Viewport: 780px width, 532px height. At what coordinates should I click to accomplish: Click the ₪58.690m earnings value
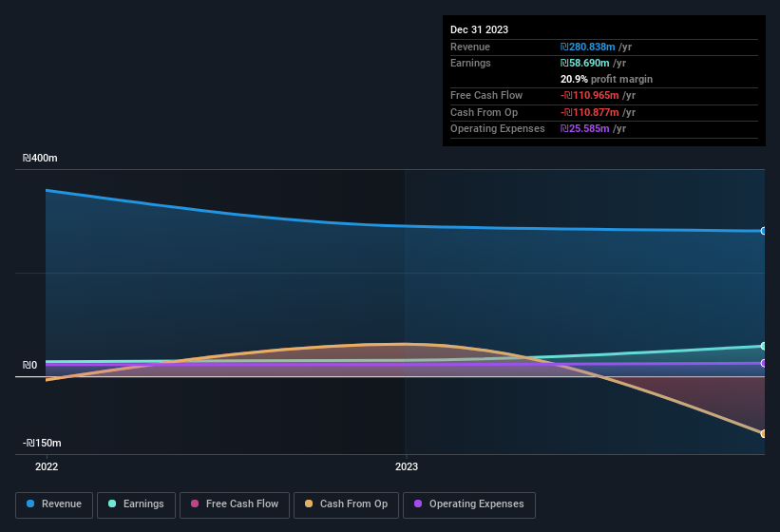click(584, 63)
